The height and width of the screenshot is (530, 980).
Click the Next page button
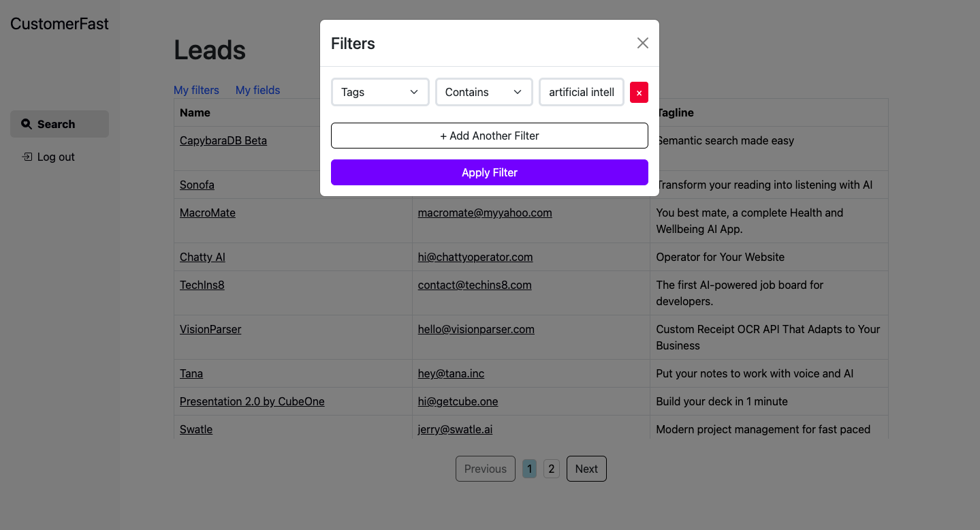point(586,469)
